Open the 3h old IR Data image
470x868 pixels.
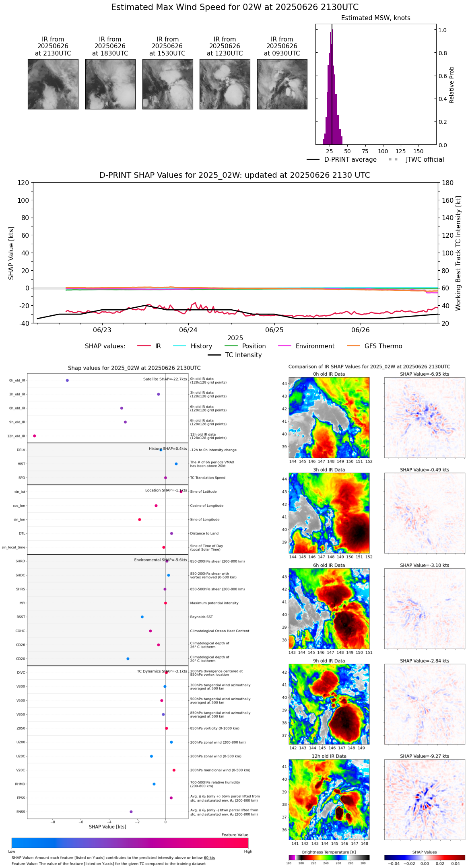point(329,513)
